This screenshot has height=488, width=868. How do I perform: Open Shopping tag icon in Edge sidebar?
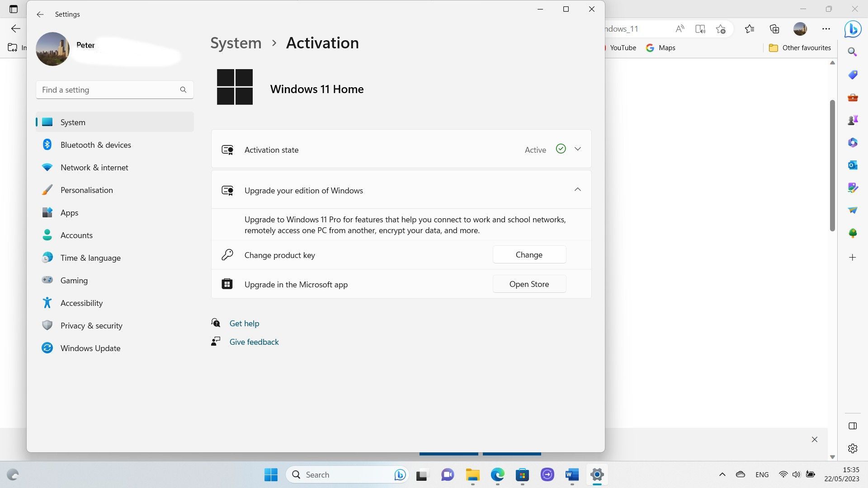[853, 75]
